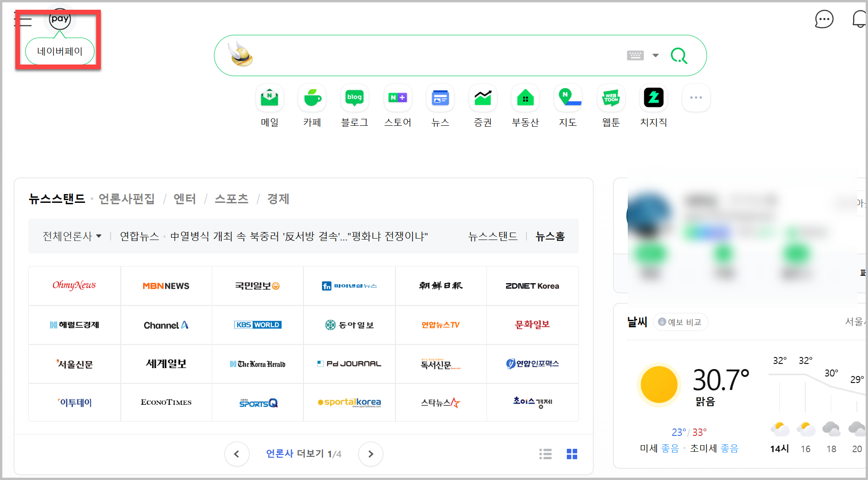Open the 세계일보 publisher tile

(x=166, y=364)
